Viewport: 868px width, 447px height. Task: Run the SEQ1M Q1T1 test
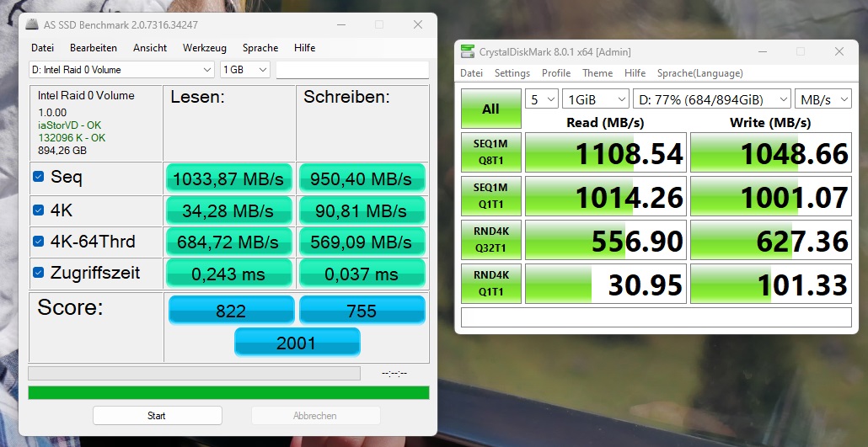click(x=491, y=196)
